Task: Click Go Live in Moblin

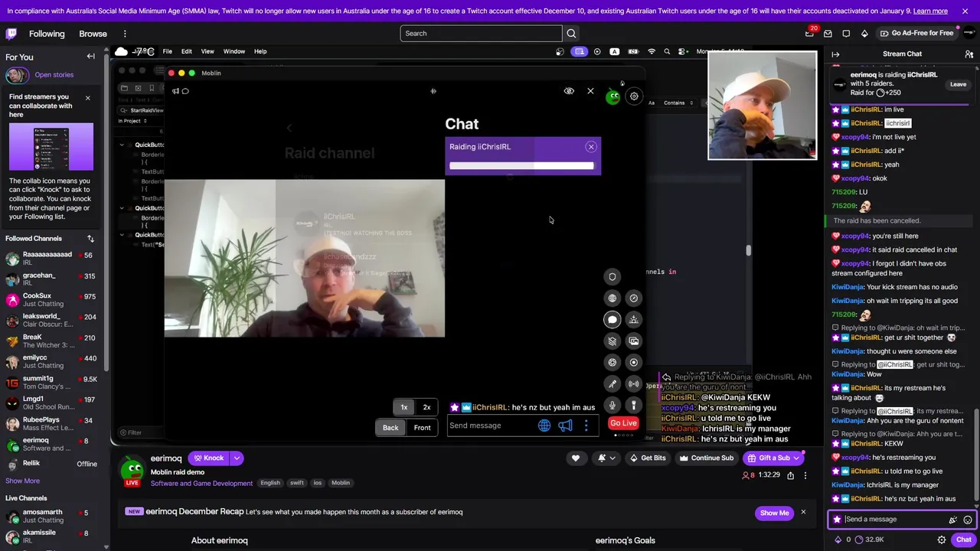Action: [x=623, y=423]
